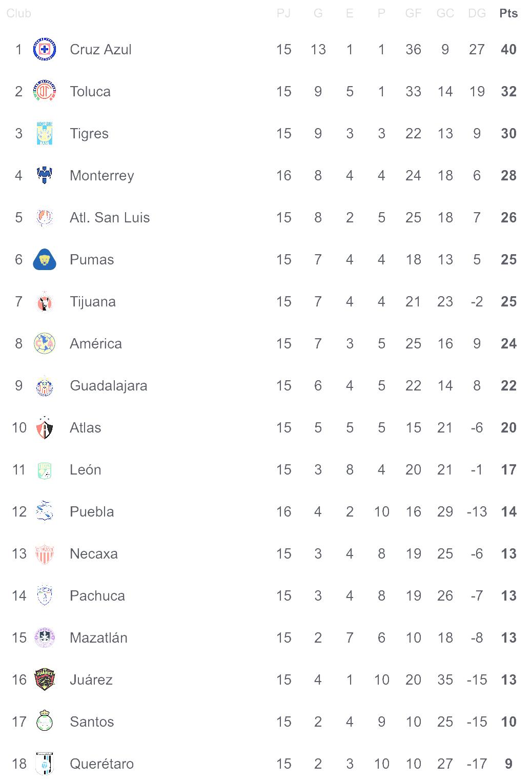Image resolution: width=532 pixels, height=782 pixels.
Task: Select the Querétaro club badge
Action: click(45, 764)
